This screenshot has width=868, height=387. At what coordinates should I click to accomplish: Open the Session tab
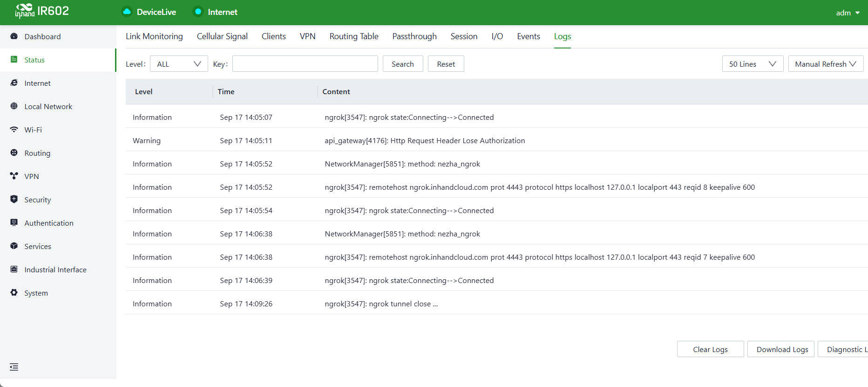pos(464,36)
